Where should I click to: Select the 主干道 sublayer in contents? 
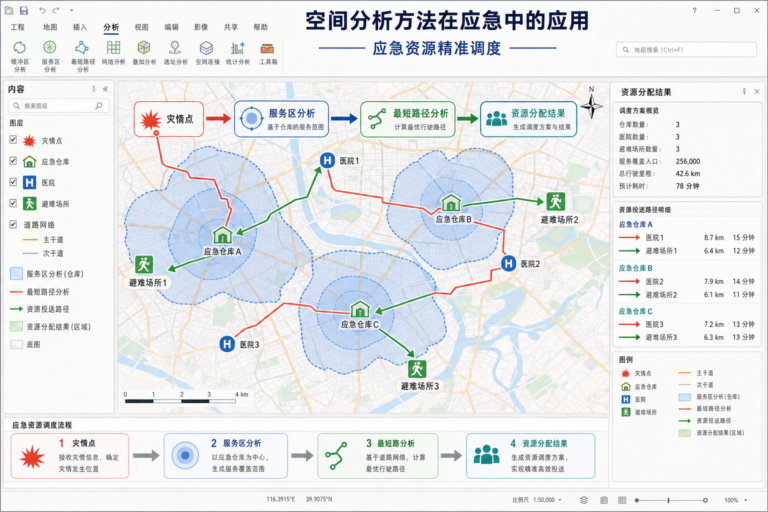[x=43, y=240]
